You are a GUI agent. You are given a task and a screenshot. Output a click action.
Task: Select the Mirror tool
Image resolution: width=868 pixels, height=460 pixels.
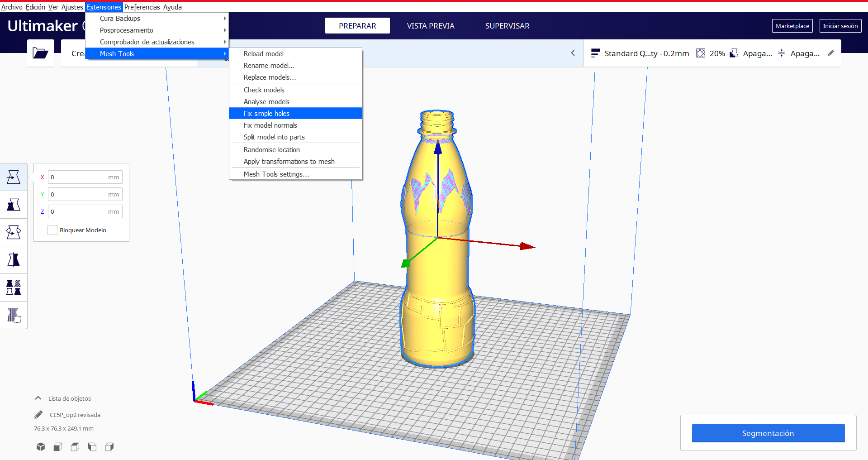point(13,259)
